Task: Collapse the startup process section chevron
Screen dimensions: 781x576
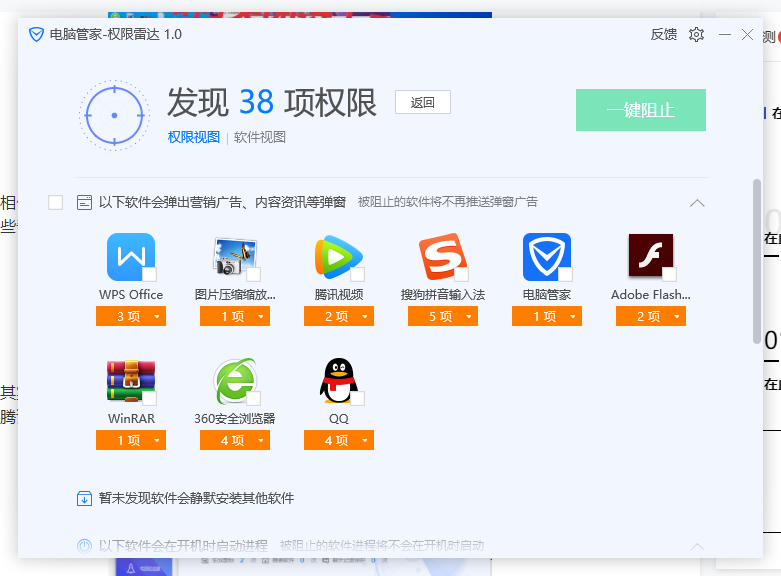Action: click(x=697, y=547)
